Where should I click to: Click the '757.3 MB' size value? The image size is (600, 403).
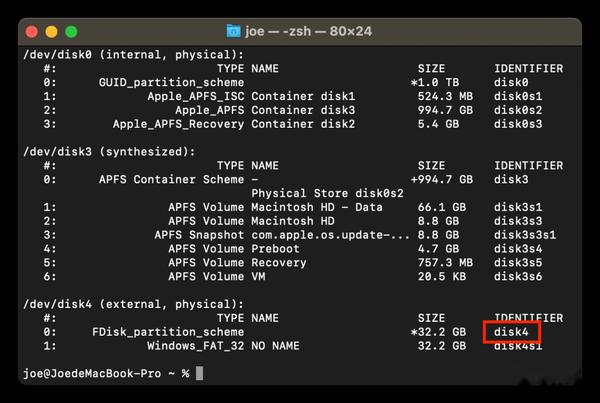click(445, 263)
